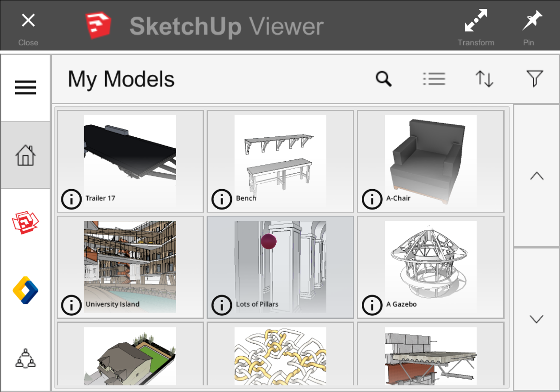Show info for Lots of Pillars
This screenshot has height=392, width=560.
tap(222, 305)
